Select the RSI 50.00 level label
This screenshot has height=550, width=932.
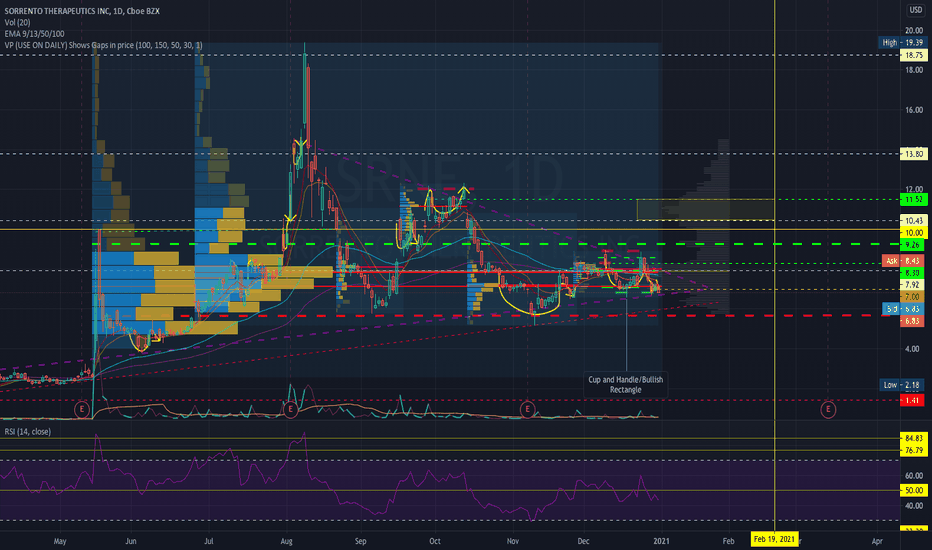pyautogui.click(x=914, y=490)
